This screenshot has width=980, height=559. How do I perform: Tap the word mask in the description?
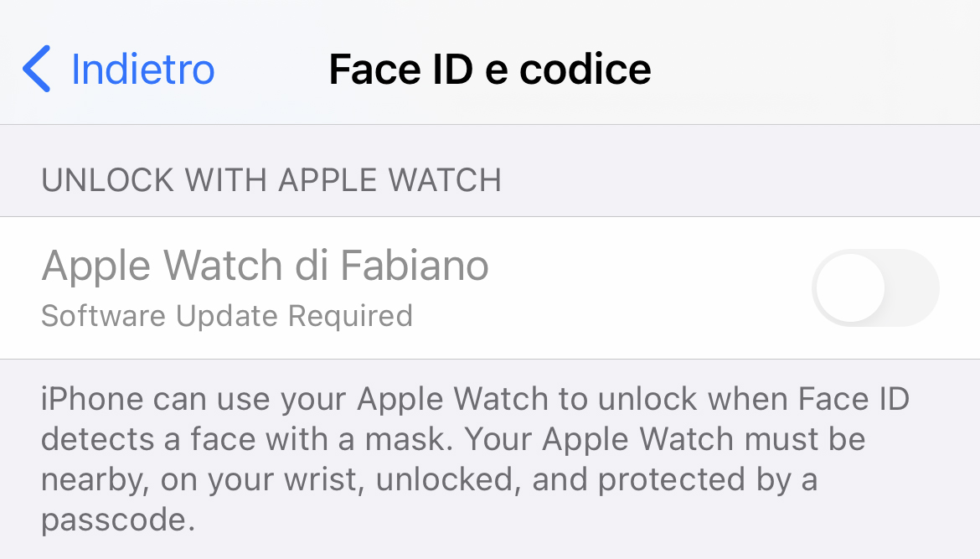[x=409, y=439]
